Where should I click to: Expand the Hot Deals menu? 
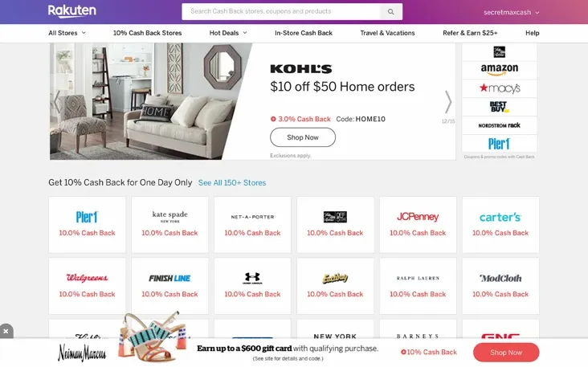click(228, 33)
